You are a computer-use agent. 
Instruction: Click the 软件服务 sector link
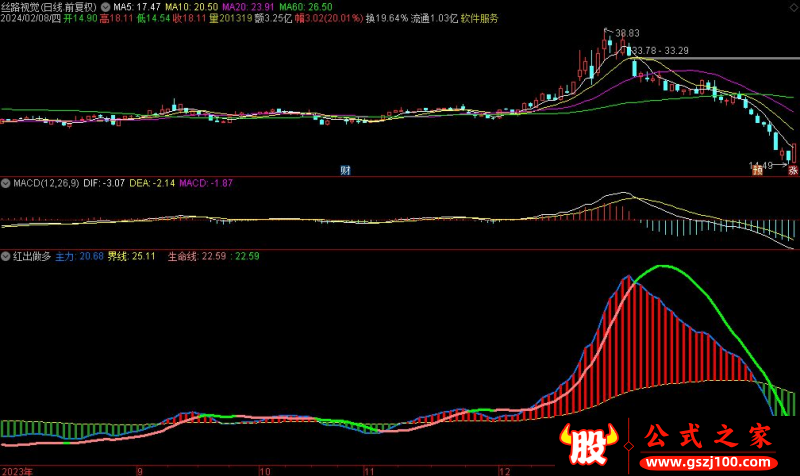480,19
